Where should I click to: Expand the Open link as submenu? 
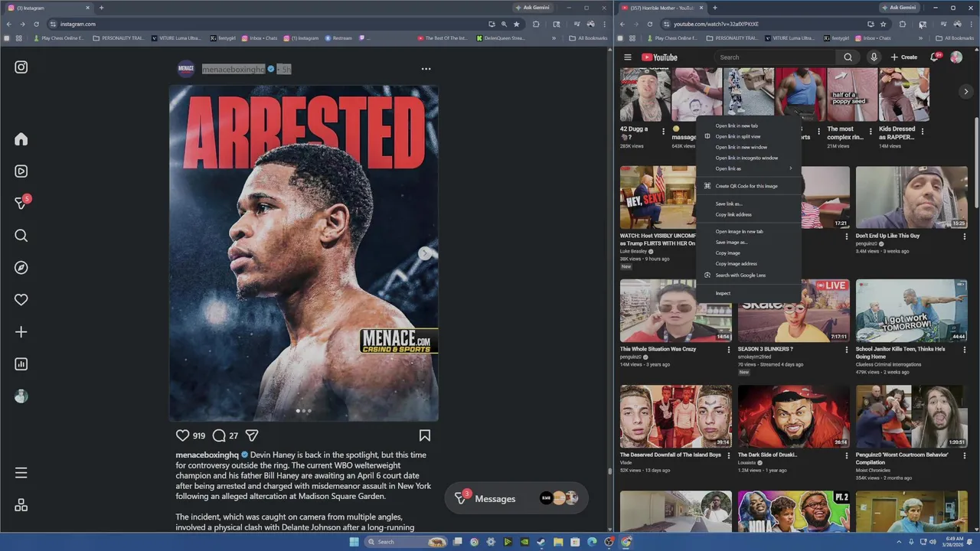748,168
